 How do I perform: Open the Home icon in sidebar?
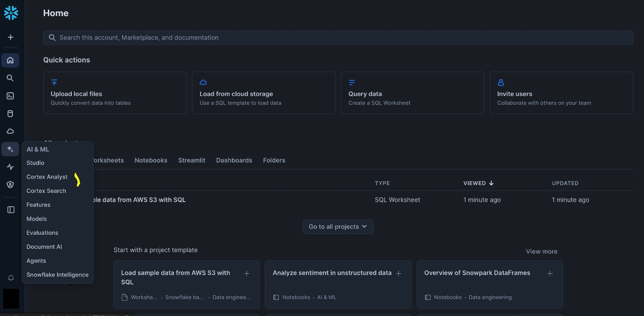click(x=10, y=60)
